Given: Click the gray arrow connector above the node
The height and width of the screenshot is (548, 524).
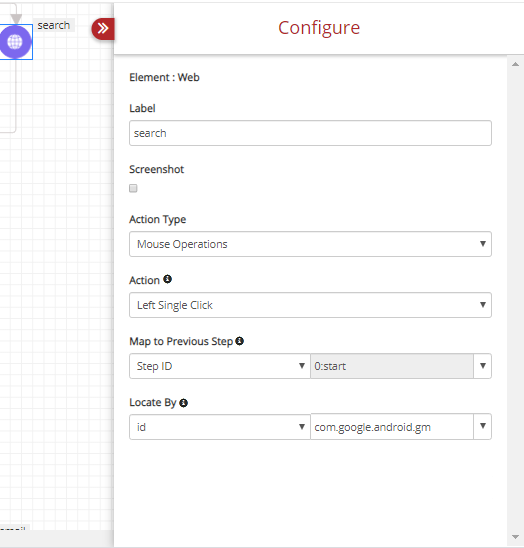Looking at the screenshot, I should pyautogui.click(x=16, y=17).
